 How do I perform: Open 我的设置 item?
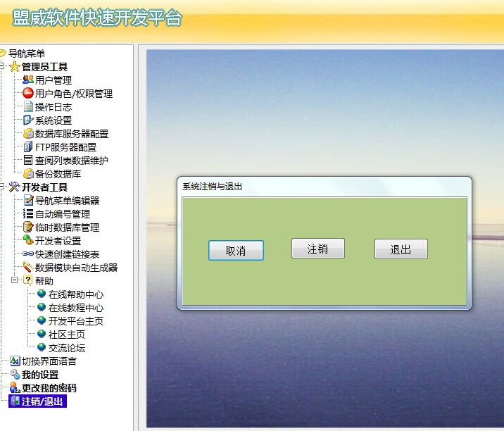[40, 375]
